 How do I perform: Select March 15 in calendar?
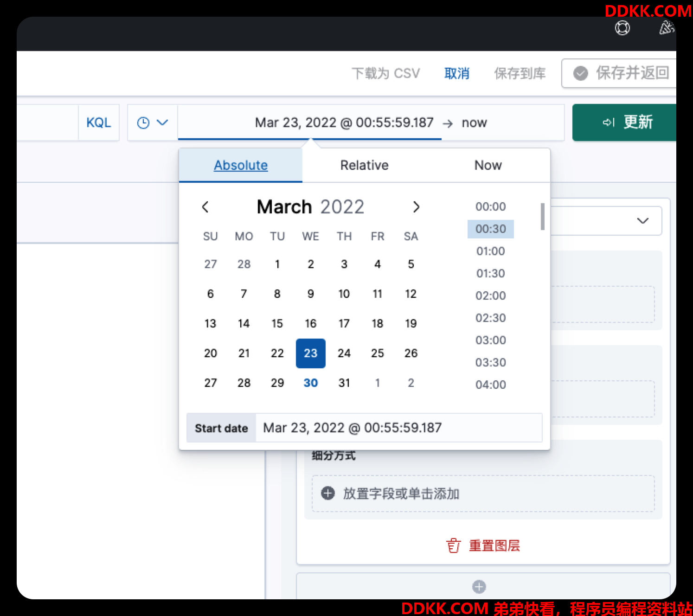[x=277, y=324]
